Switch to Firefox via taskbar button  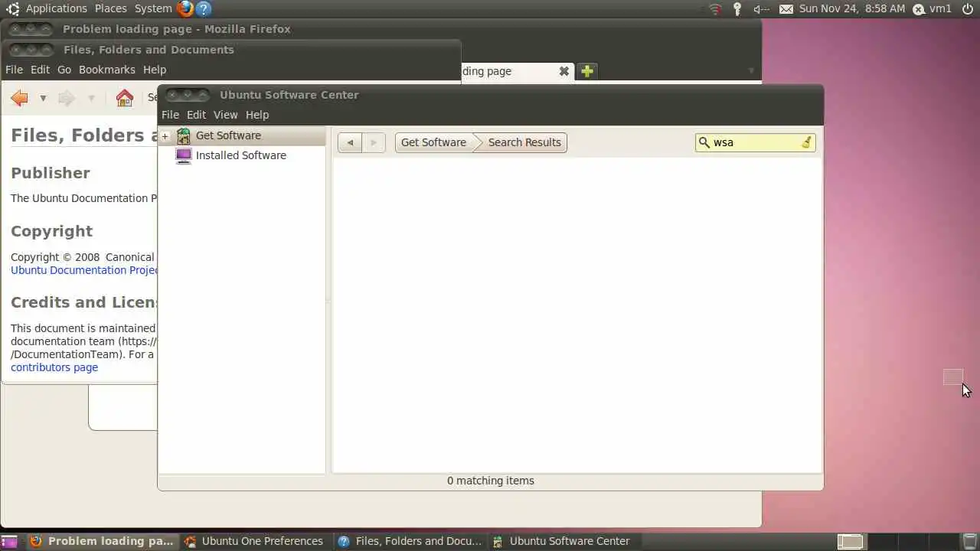tap(102, 541)
